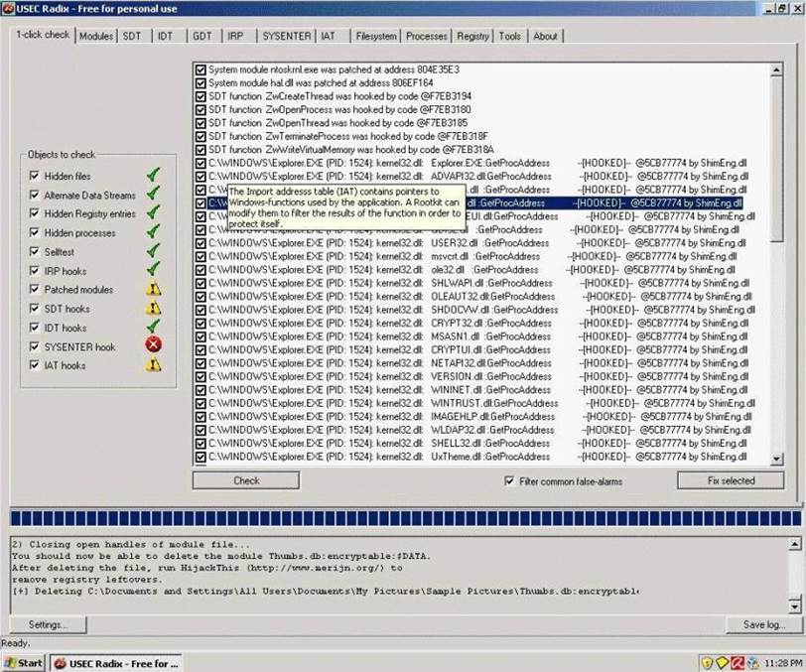Open the Registry tab
806x672 pixels.
472,36
